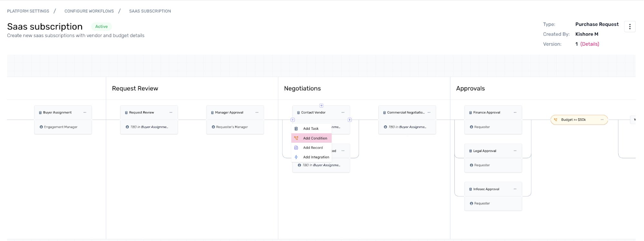Select Add Record menu option
The height and width of the screenshot is (241, 644).
(313, 148)
